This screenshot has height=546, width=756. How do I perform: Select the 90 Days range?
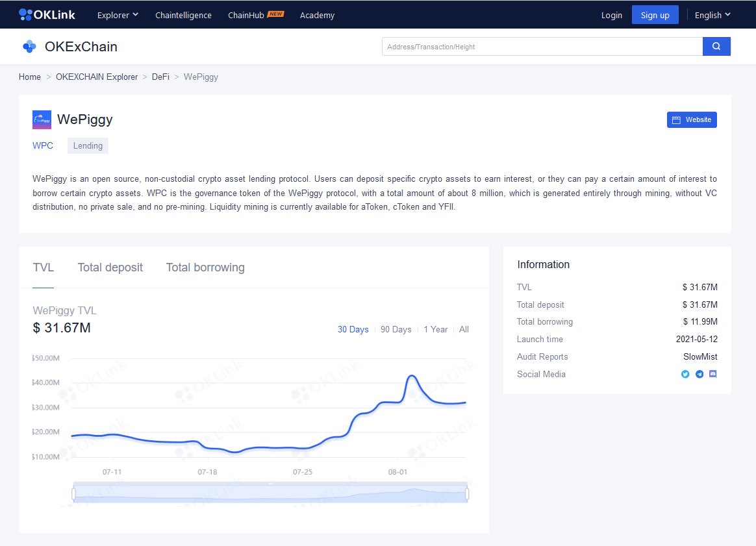click(x=396, y=329)
